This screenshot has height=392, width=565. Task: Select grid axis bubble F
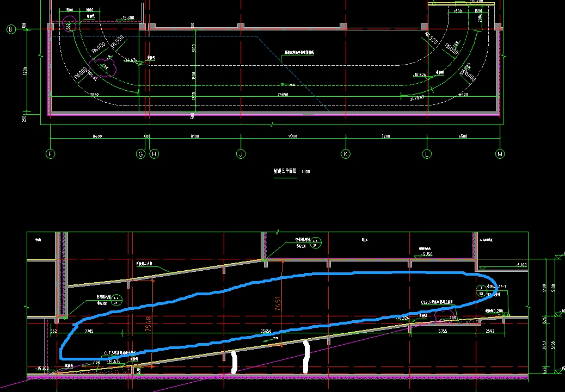(x=51, y=154)
